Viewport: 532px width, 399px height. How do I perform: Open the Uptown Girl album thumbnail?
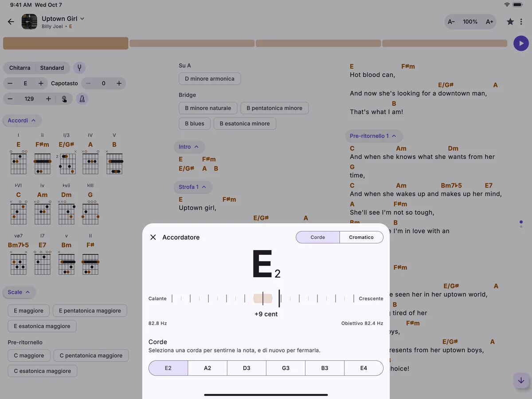coord(29,22)
